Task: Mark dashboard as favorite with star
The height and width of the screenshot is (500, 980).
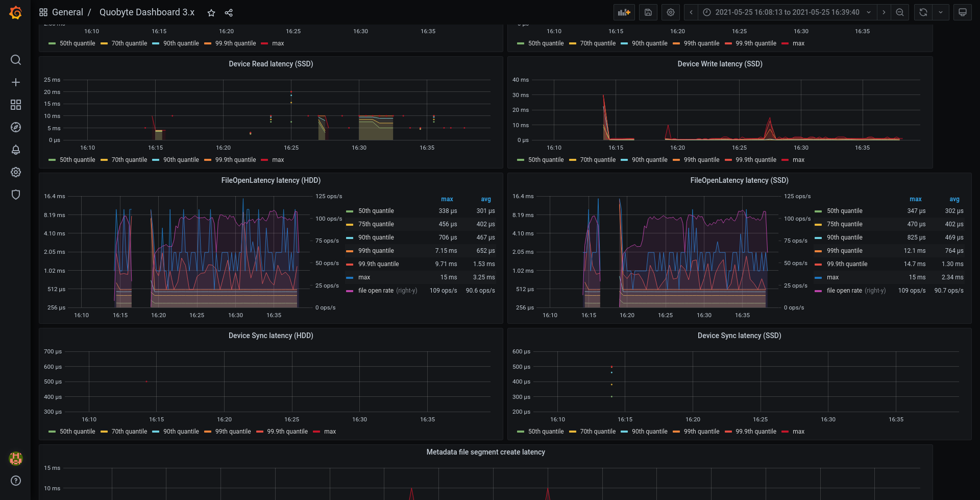Action: (x=211, y=13)
